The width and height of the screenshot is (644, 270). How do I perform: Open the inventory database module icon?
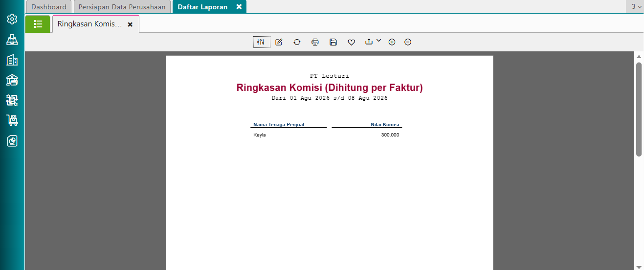click(x=12, y=100)
